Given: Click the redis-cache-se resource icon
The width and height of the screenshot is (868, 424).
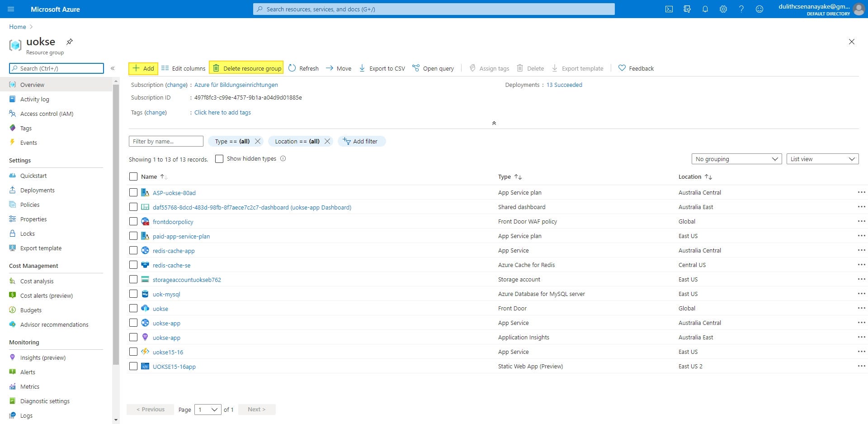Looking at the screenshot, I should [145, 265].
